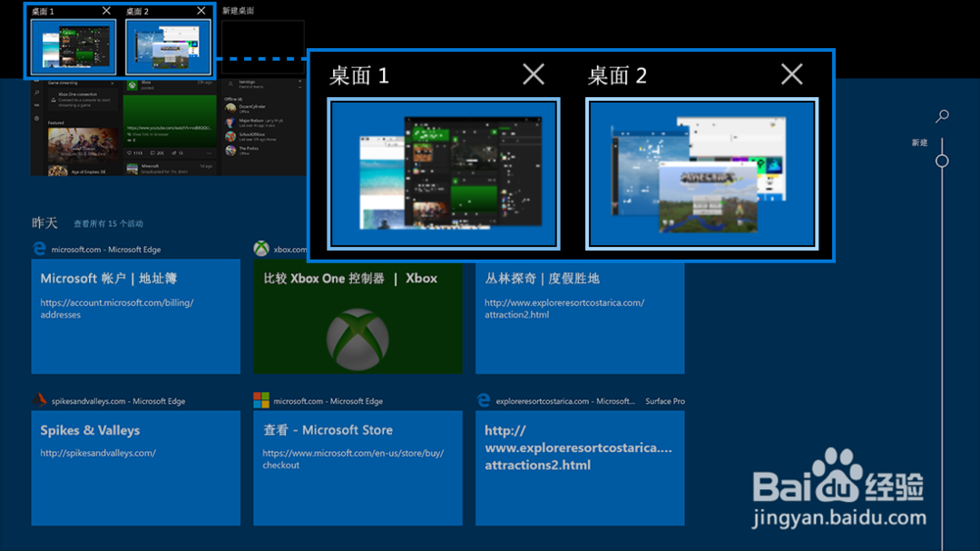Image resolution: width=980 pixels, height=551 pixels.
Task: Switch to small 桌面 1 thumbnail in top strip
Action: point(73,47)
